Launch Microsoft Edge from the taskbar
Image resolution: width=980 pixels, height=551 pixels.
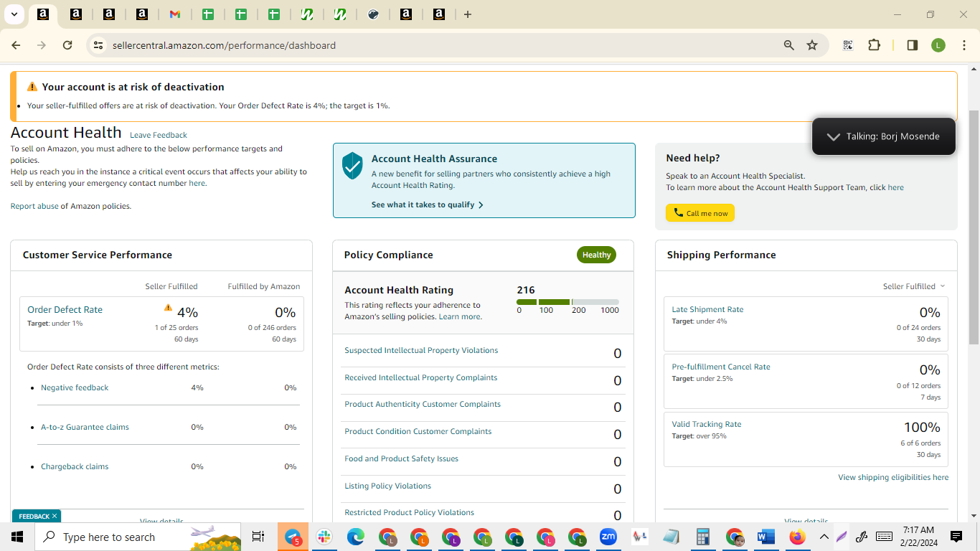[356, 537]
